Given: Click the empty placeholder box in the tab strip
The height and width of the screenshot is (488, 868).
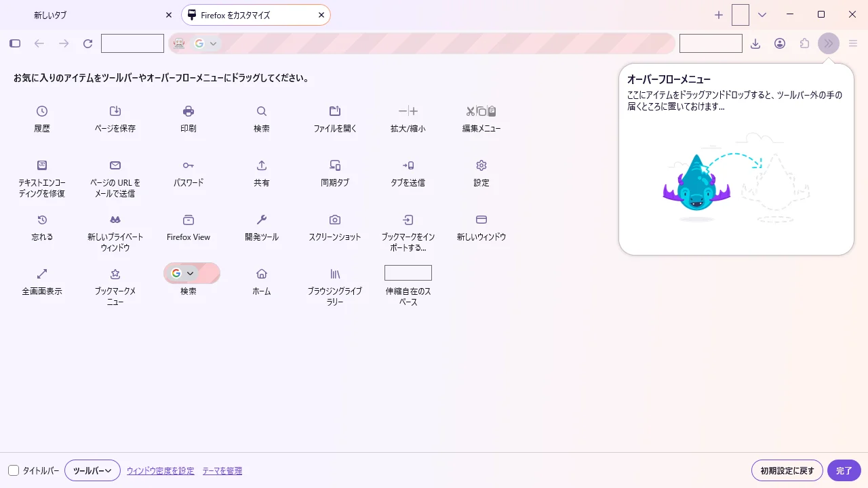Looking at the screenshot, I should 741,15.
